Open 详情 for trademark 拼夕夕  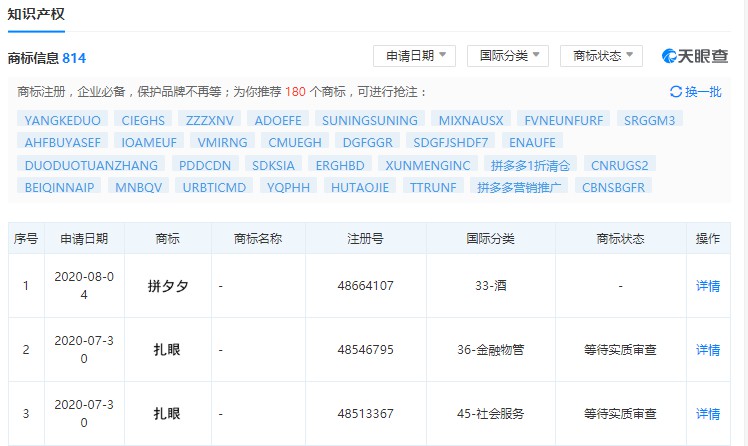(708, 286)
